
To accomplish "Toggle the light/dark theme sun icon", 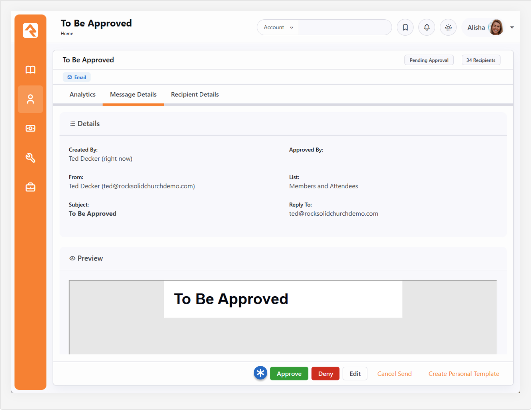I will [448, 27].
